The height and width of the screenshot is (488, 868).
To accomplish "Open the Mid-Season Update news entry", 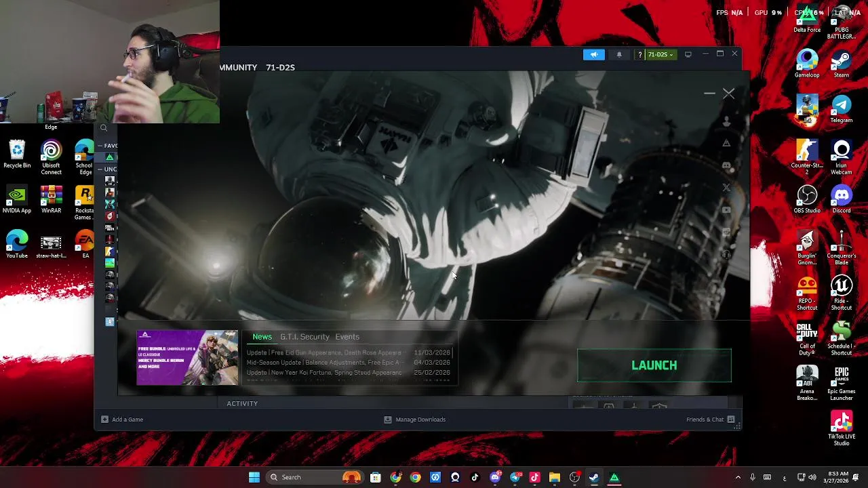I will point(348,363).
